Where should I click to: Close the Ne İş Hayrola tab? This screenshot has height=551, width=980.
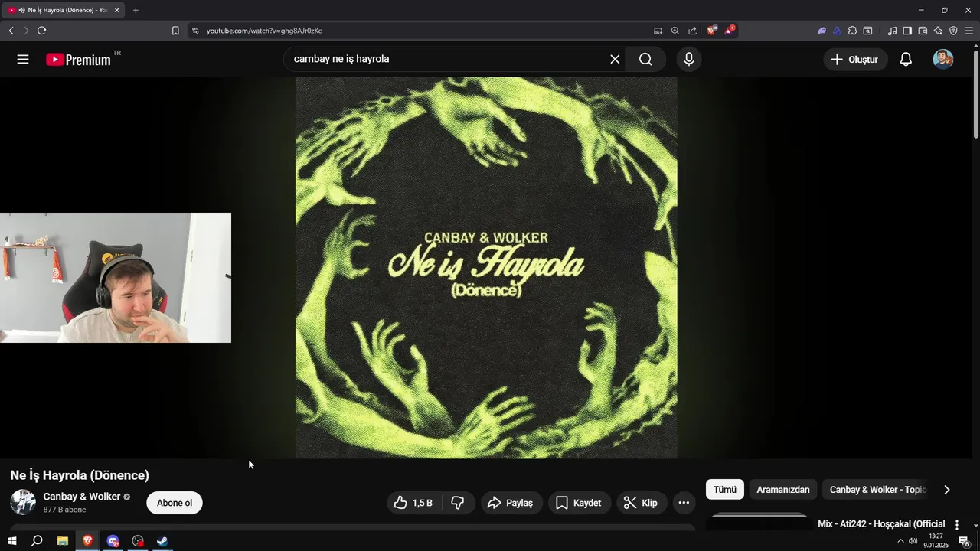point(117,10)
